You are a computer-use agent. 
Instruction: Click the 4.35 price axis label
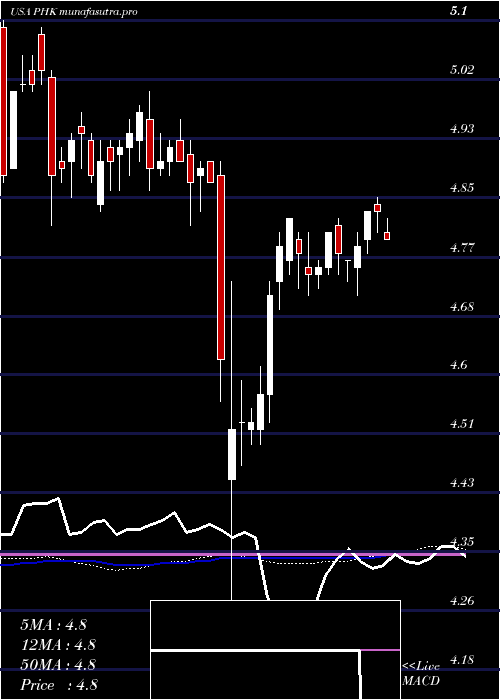click(462, 542)
